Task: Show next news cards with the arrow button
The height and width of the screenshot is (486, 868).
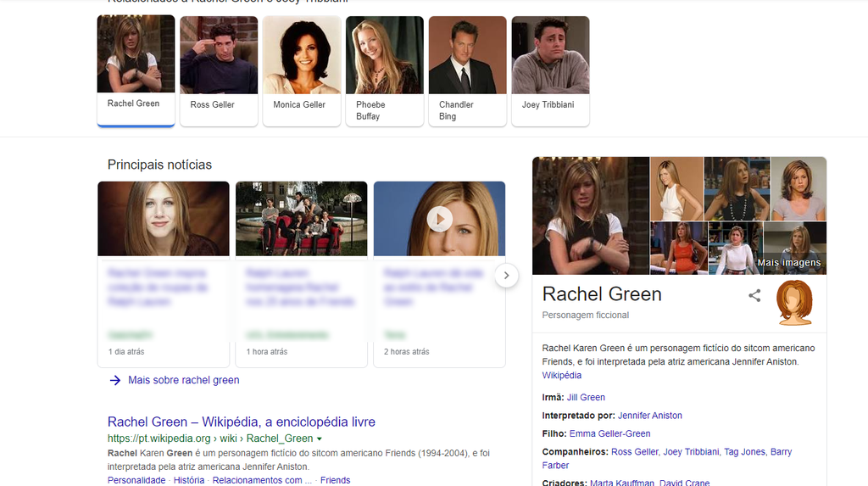Action: pyautogui.click(x=506, y=276)
